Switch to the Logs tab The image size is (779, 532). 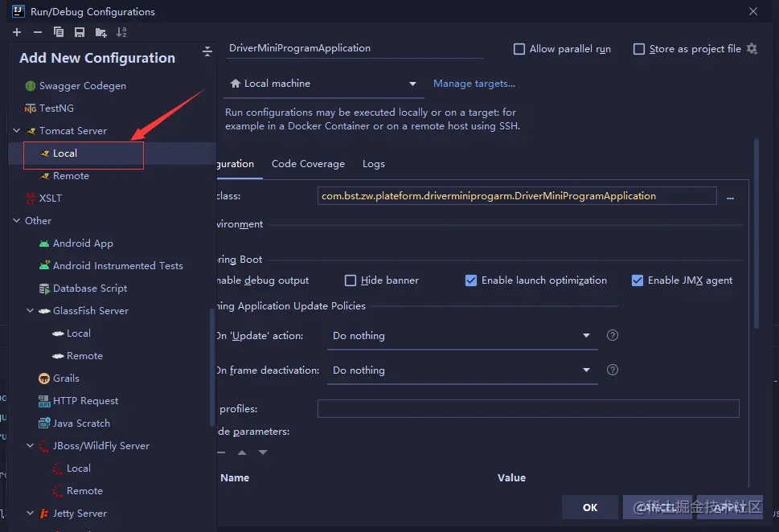pyautogui.click(x=374, y=164)
